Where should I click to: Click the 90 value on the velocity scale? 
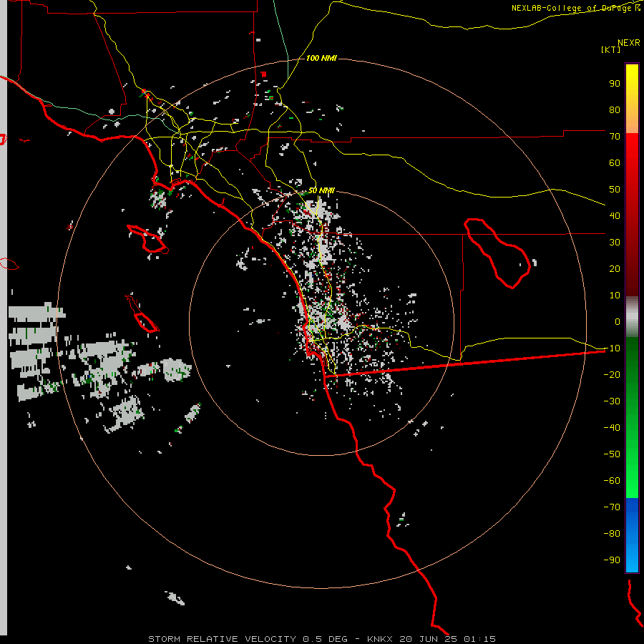coord(615,84)
